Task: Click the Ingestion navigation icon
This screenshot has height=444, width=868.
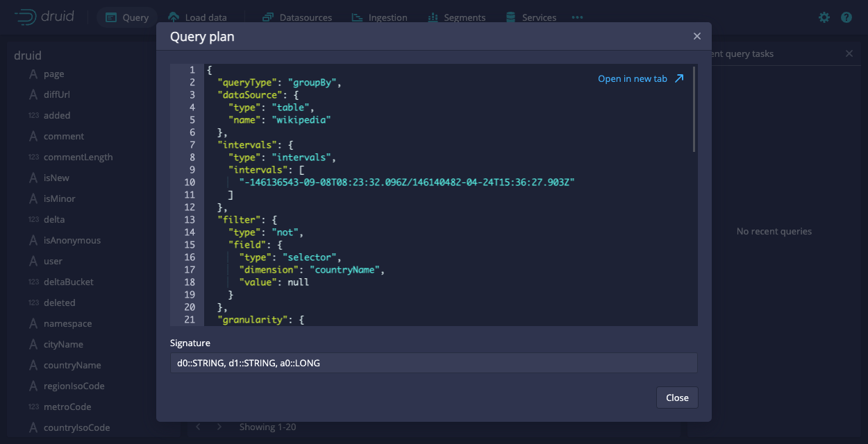Action: 356,17
